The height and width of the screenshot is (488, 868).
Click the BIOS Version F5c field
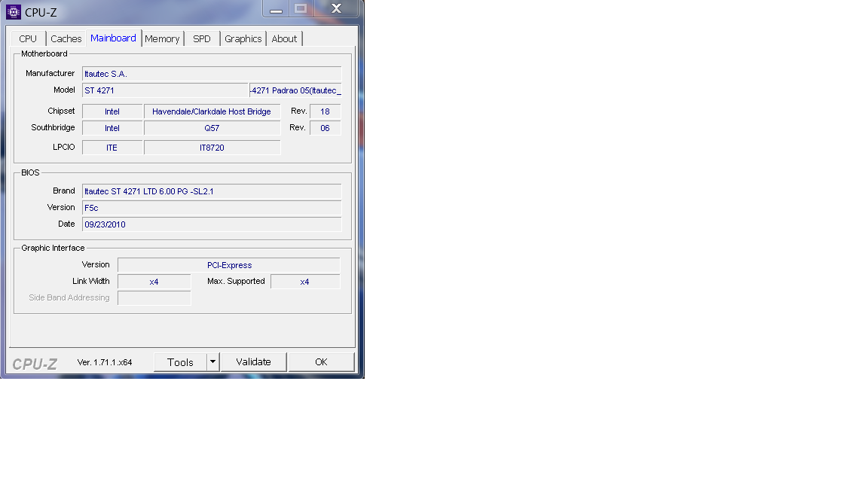[212, 208]
